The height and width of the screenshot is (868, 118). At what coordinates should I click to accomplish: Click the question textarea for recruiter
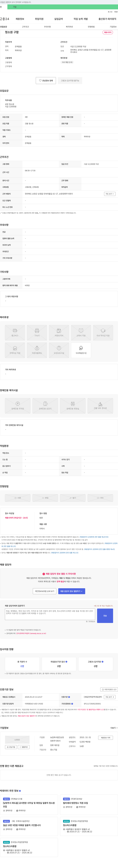(x=50, y=614)
